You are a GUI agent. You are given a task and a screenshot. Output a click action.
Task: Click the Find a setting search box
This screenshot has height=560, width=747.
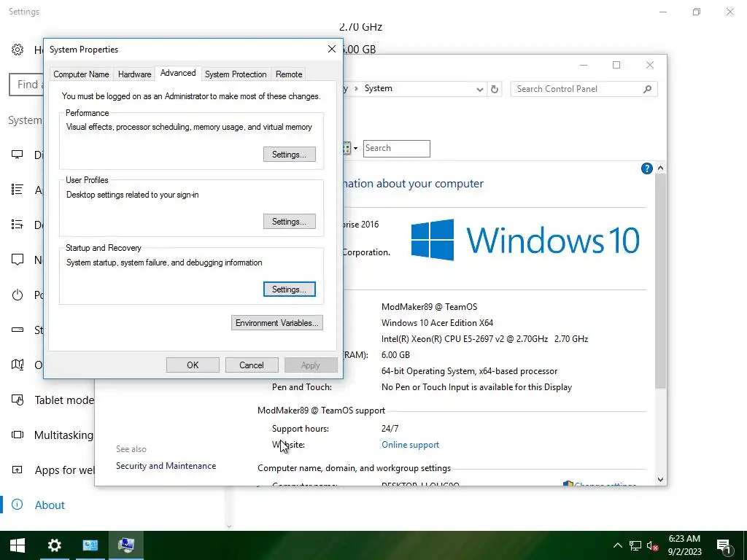point(27,85)
